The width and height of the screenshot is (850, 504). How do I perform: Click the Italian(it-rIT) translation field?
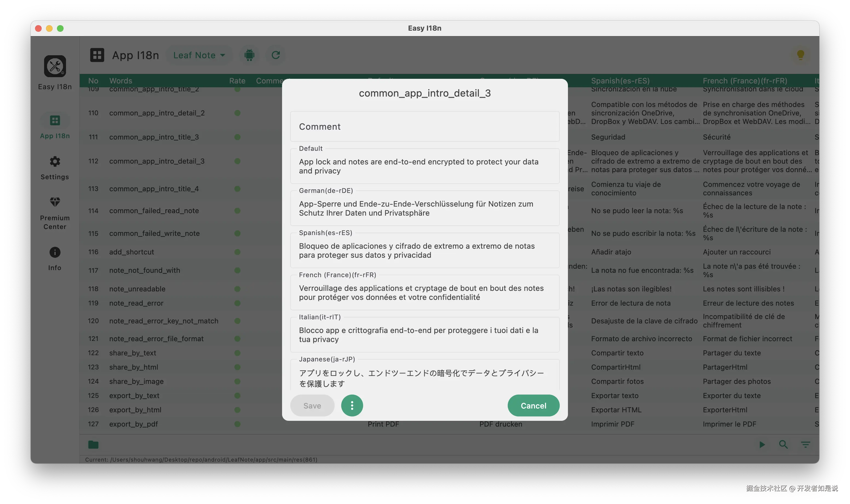coord(424,335)
